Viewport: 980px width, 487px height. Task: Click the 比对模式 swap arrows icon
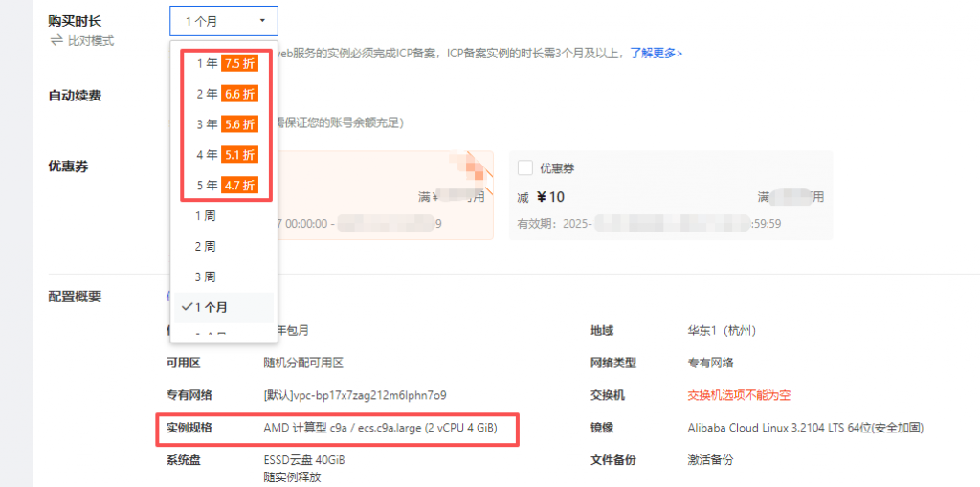click(56, 41)
